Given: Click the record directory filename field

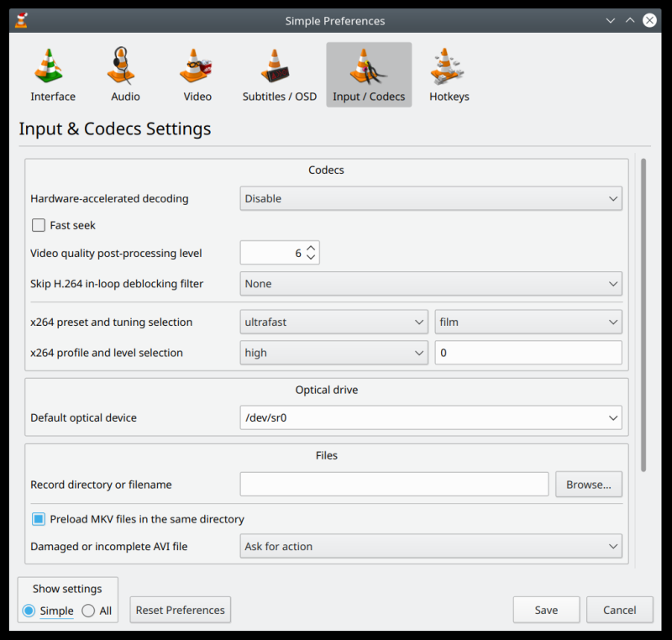Looking at the screenshot, I should (393, 484).
